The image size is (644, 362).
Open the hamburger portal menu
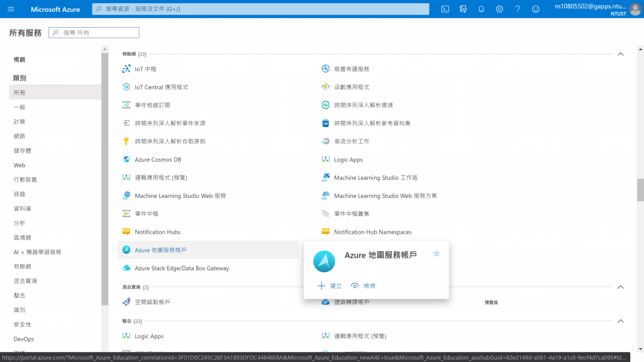pos(11,9)
